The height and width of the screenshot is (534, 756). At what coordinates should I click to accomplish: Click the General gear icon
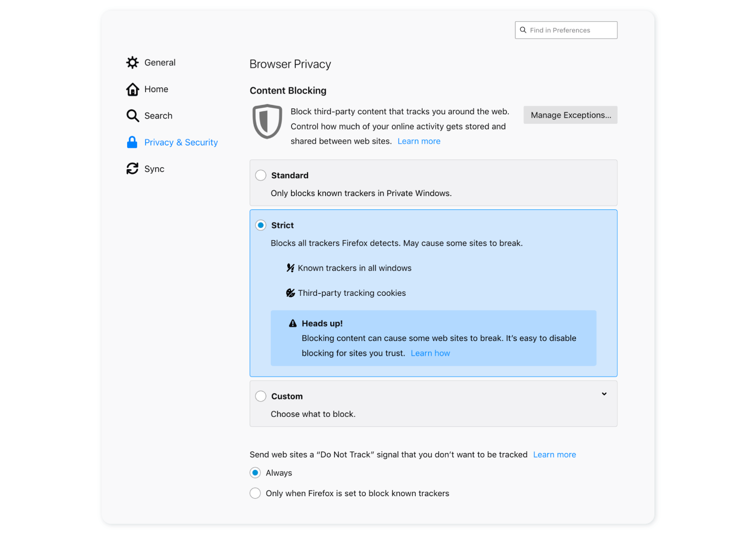(x=132, y=62)
